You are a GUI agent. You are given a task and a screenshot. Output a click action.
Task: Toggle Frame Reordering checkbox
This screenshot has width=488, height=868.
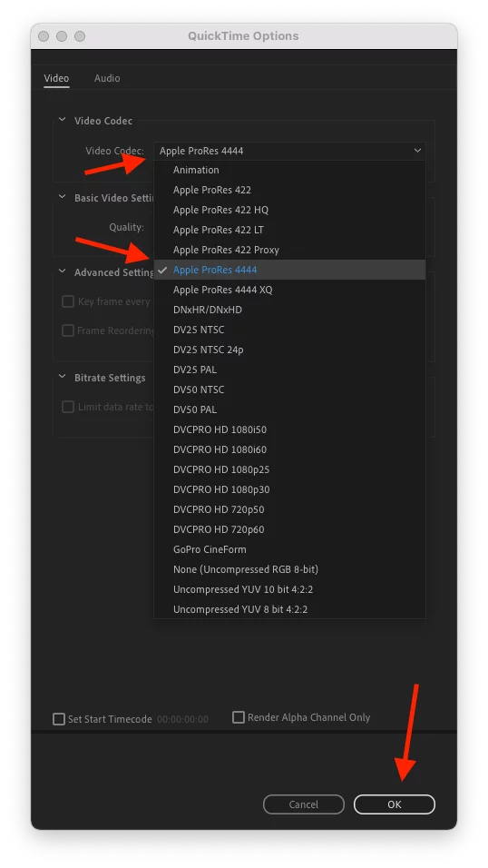(x=68, y=330)
